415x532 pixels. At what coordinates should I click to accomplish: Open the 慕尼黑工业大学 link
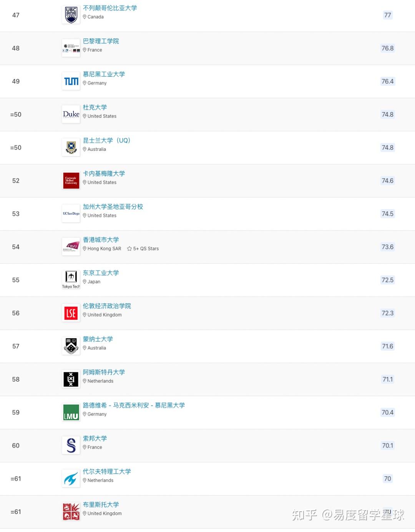coord(104,74)
